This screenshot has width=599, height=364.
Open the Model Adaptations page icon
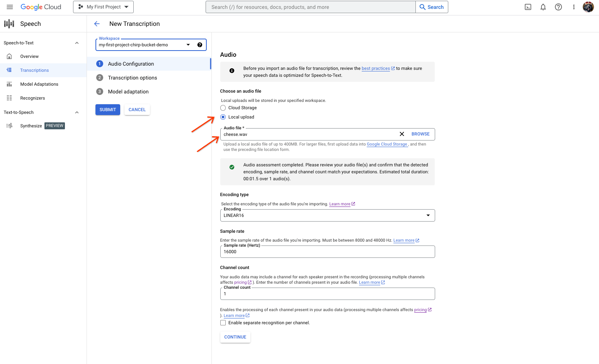[x=9, y=84]
